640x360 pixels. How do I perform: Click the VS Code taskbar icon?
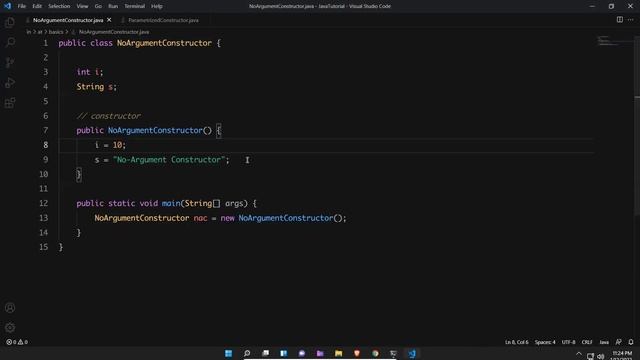(412, 353)
